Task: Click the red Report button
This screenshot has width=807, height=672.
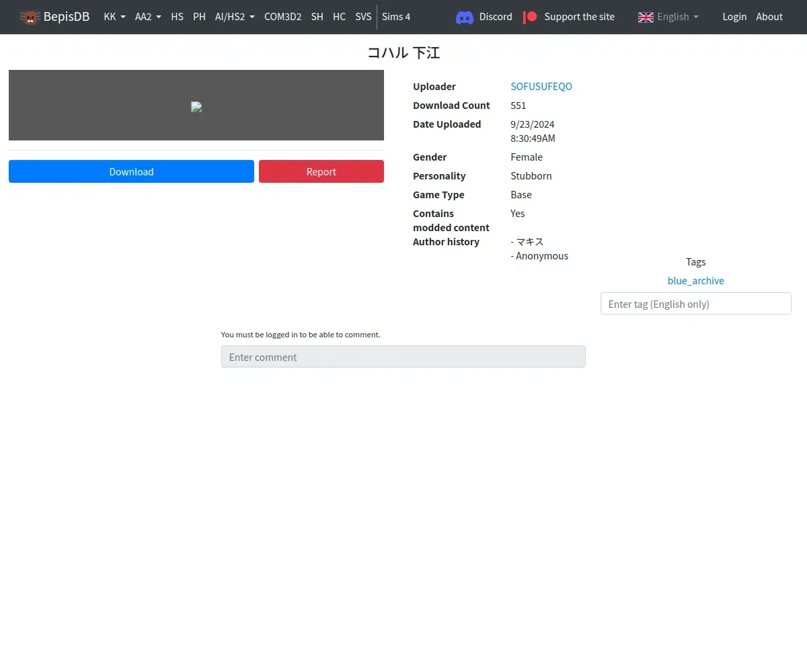Action: click(321, 171)
